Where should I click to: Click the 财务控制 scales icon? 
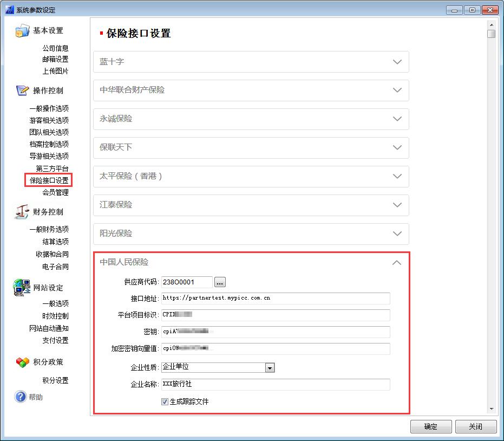pyautogui.click(x=22, y=212)
